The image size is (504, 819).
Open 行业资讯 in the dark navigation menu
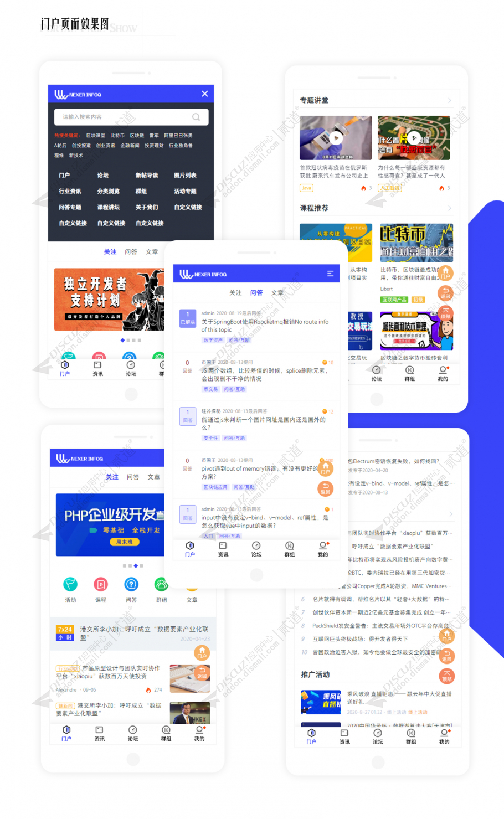pos(70,191)
